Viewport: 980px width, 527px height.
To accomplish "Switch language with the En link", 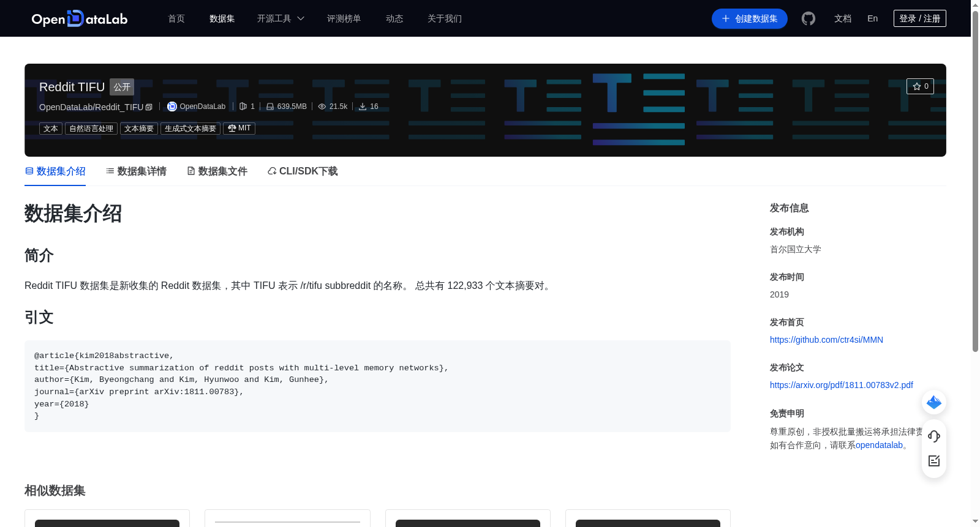I will point(873,18).
